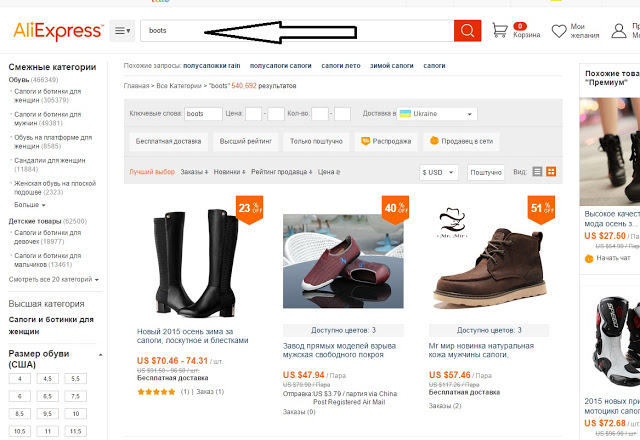Sort results by Рейтинг продавца
Image resolution: width=640 pixels, height=440 pixels.
coord(281,172)
